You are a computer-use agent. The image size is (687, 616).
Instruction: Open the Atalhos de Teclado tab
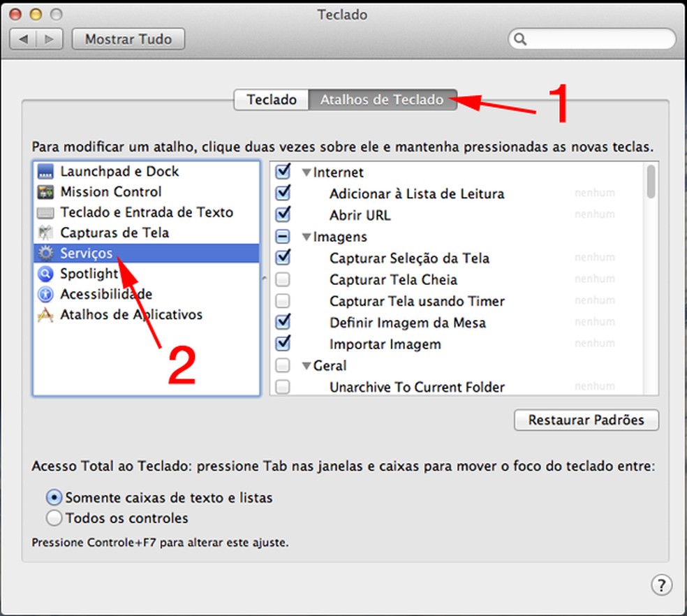click(x=383, y=100)
